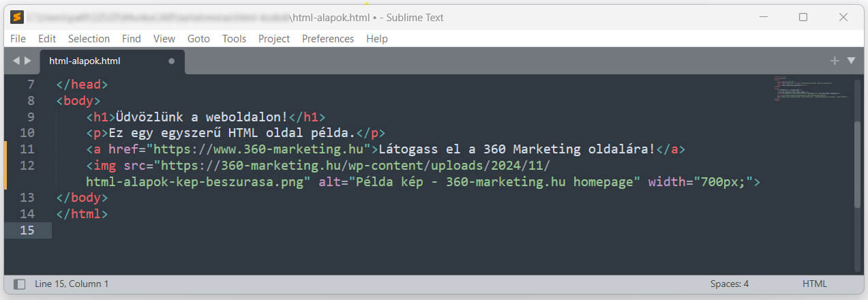Click the Sublime Text app icon in title bar
Image resolution: width=868 pixels, height=300 pixels.
pyautogui.click(x=17, y=18)
